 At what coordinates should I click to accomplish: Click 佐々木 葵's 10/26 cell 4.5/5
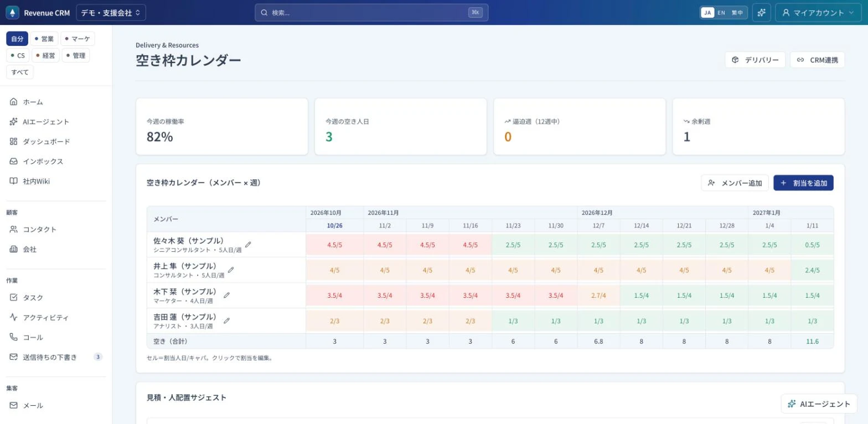click(334, 245)
